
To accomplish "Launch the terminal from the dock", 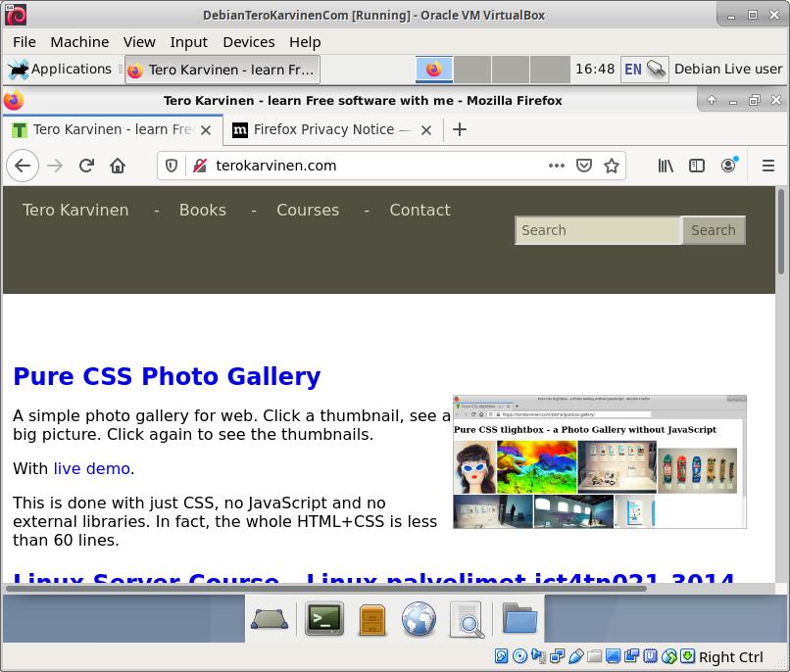I will tap(324, 618).
